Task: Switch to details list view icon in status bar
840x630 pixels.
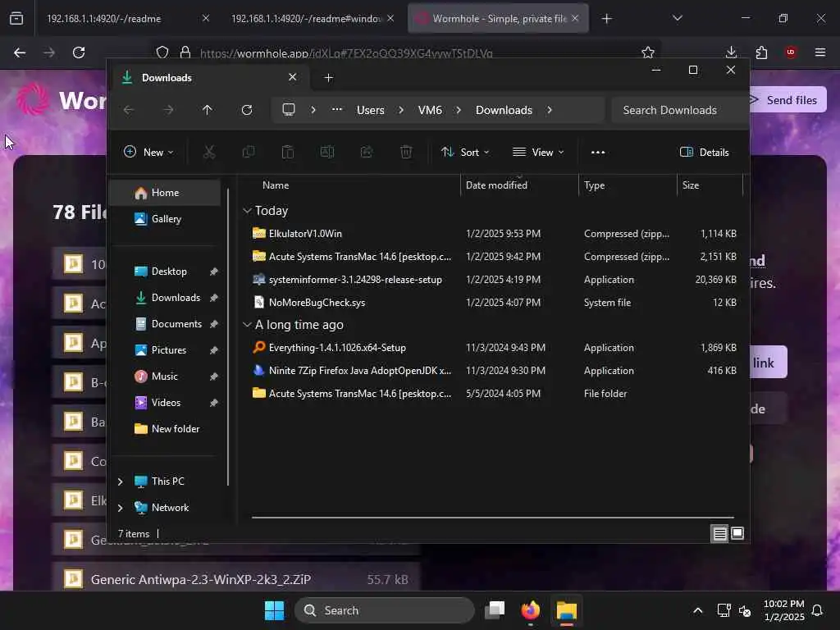Action: click(x=719, y=533)
